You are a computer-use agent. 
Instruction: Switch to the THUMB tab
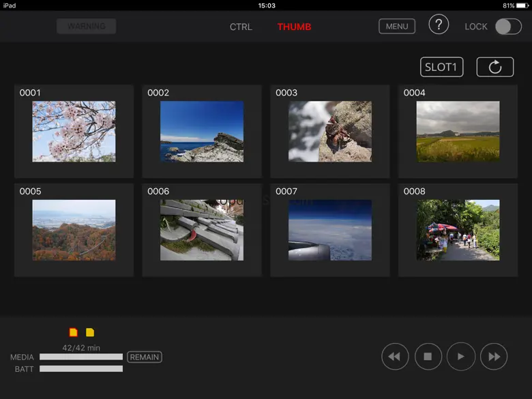[294, 27]
